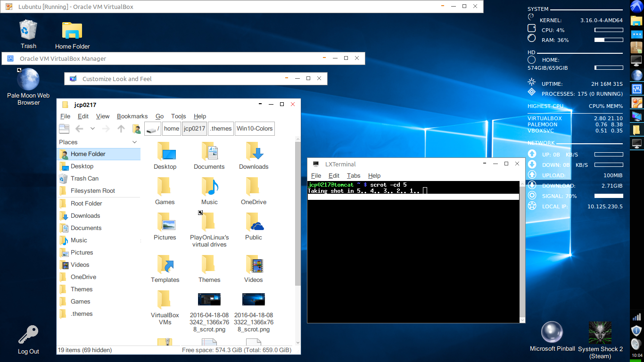Click the Lubuntu [Running] VirtualBox title bar

click(x=242, y=7)
